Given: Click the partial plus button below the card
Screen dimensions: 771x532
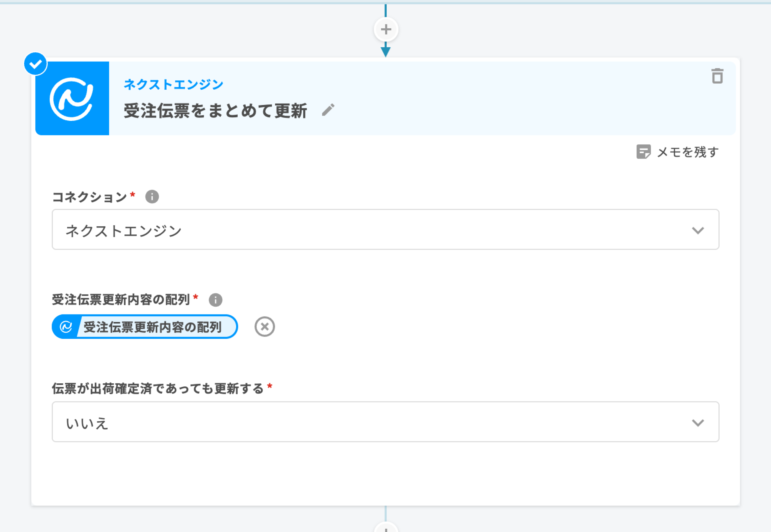Looking at the screenshot, I should coord(386,528).
